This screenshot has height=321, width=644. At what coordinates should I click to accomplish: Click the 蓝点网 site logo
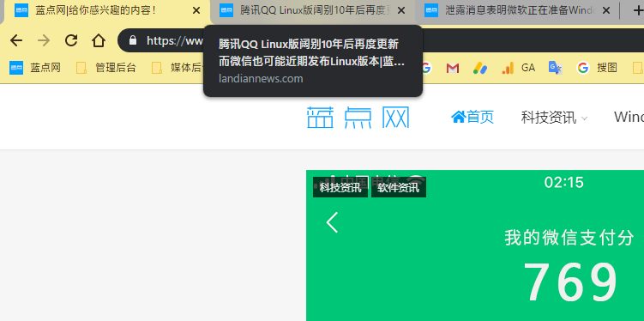coord(358,118)
